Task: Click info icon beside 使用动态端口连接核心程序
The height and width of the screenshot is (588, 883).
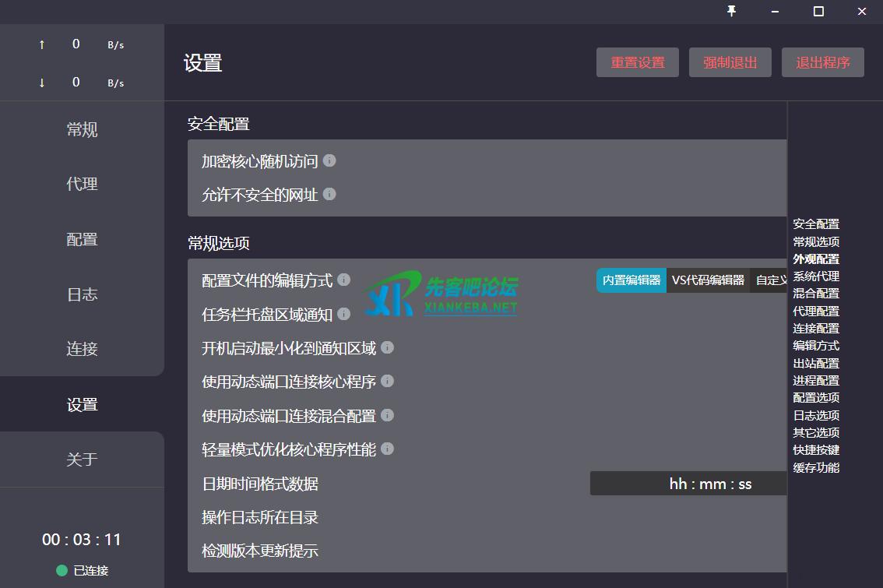Action: pyautogui.click(x=387, y=381)
